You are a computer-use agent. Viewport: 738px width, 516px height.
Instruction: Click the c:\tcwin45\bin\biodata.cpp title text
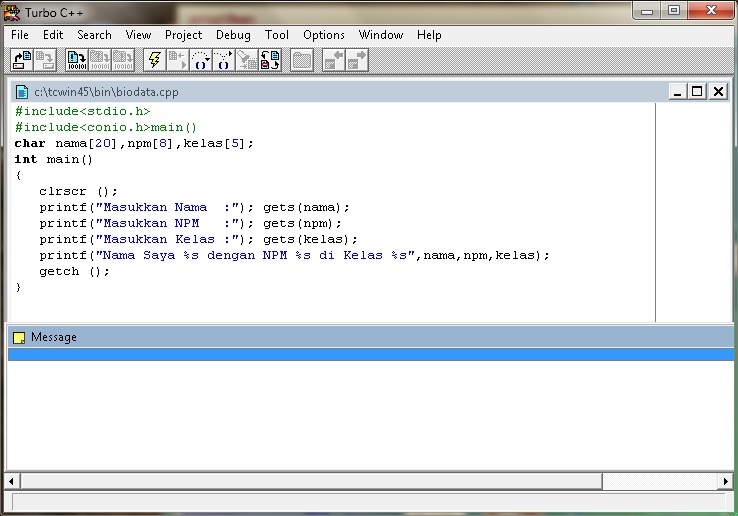pyautogui.click(x=106, y=92)
